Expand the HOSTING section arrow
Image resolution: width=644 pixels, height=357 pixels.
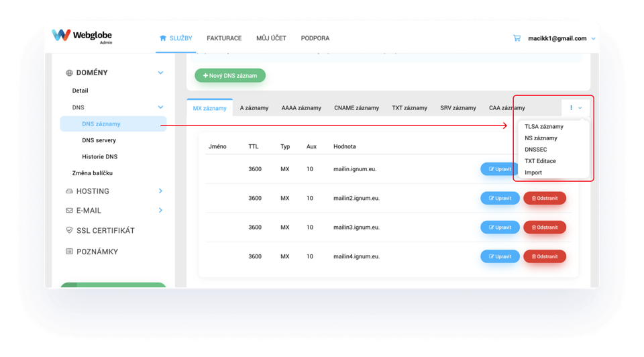pyautogui.click(x=160, y=191)
